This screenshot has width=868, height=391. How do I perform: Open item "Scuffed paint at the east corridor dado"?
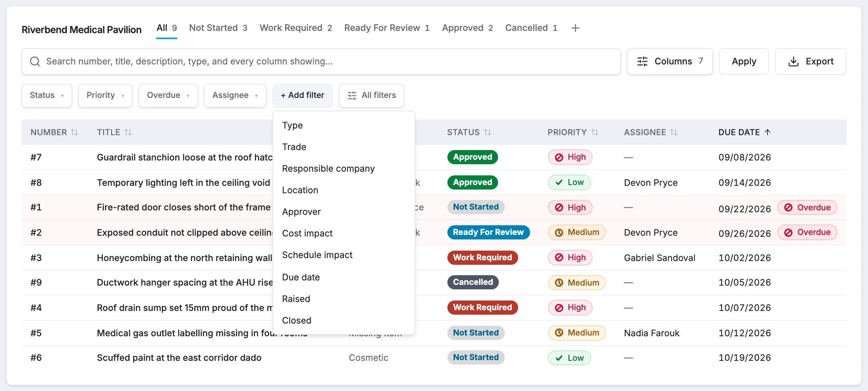pos(179,358)
